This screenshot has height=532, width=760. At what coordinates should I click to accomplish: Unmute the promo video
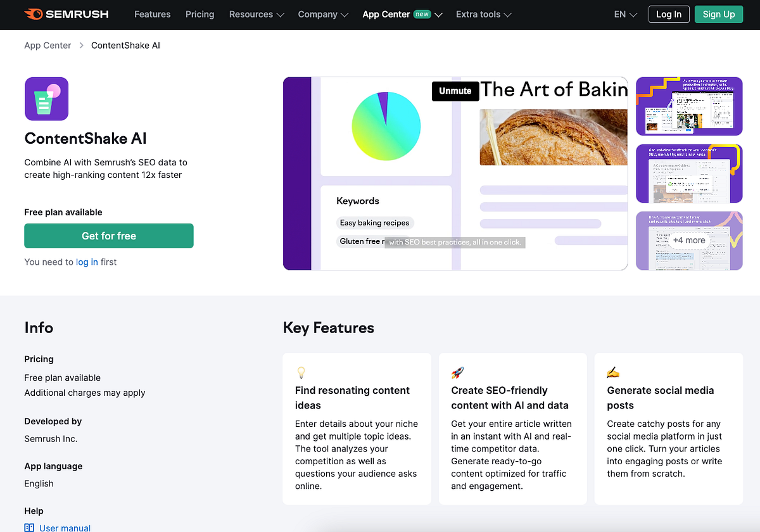click(x=455, y=91)
